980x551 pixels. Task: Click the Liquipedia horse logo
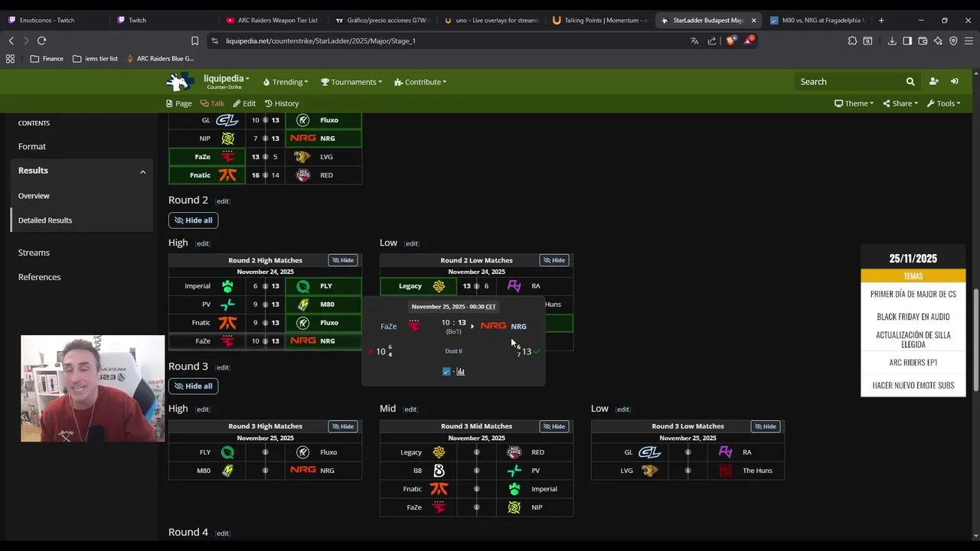(181, 81)
